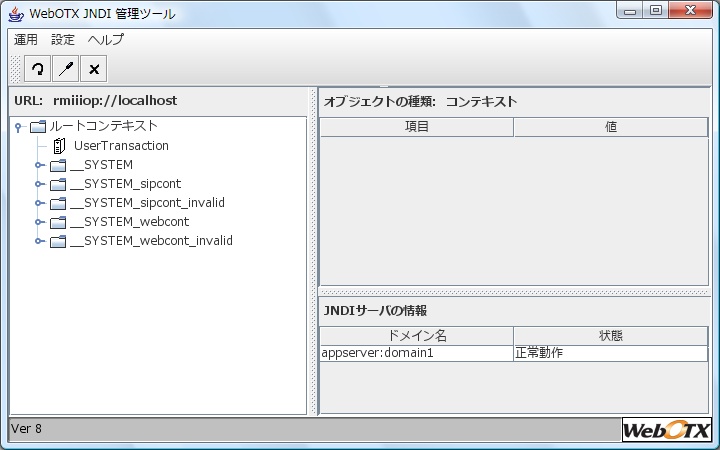Expand the __SYSTEM_sipcont tree node
720x450 pixels.
coord(39,184)
